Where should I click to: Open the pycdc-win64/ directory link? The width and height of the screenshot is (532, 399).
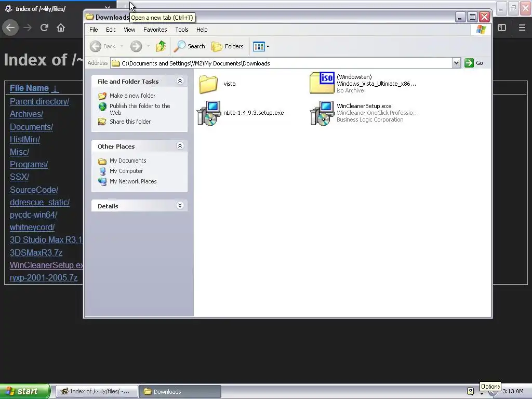[x=33, y=215]
